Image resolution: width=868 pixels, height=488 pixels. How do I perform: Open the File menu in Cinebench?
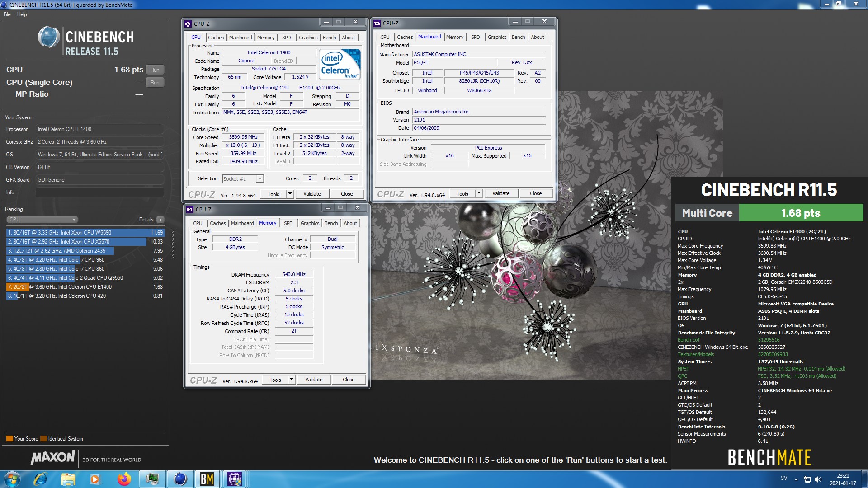tap(7, 14)
